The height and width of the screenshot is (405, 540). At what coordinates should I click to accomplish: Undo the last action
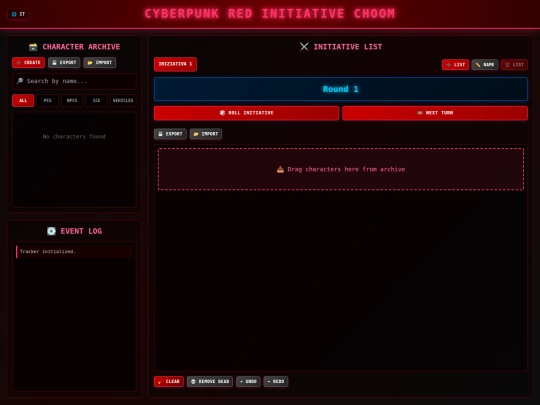pyautogui.click(x=248, y=381)
